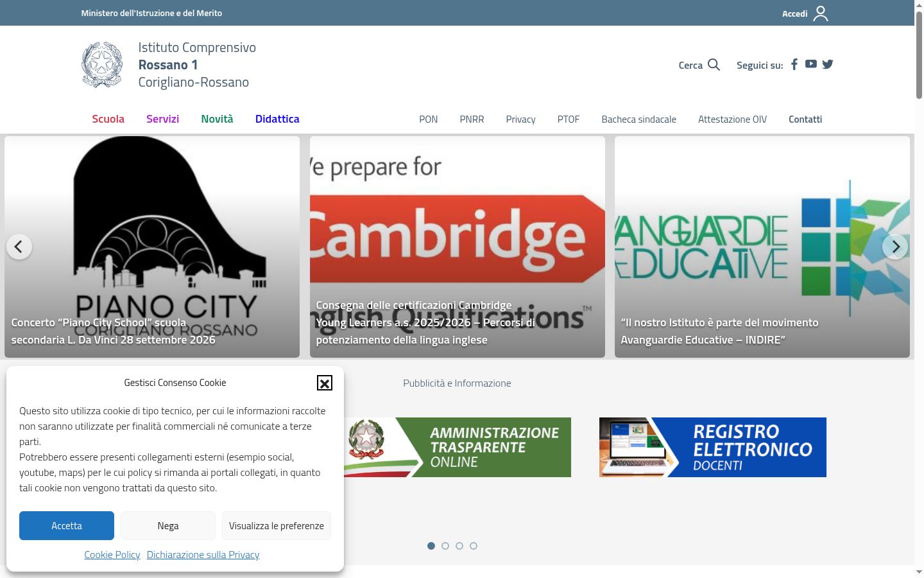
Task: Open Registro Elettronico Docenti banner
Action: pos(713,447)
